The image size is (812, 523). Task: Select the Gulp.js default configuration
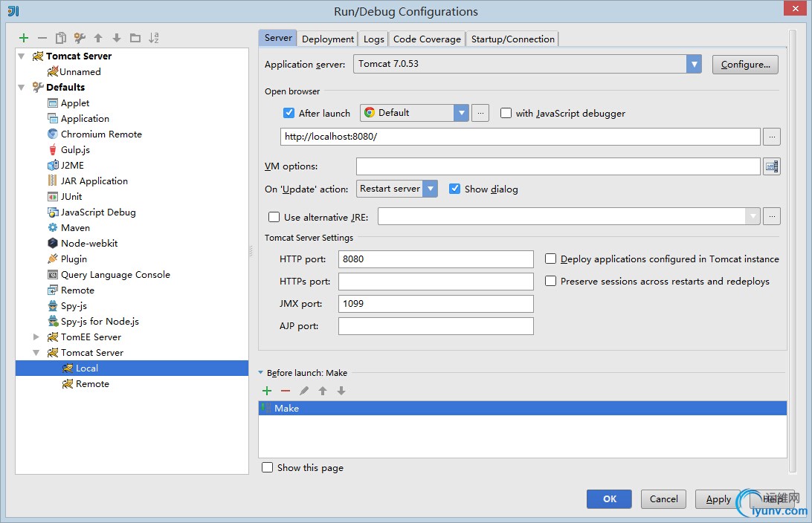click(x=75, y=149)
